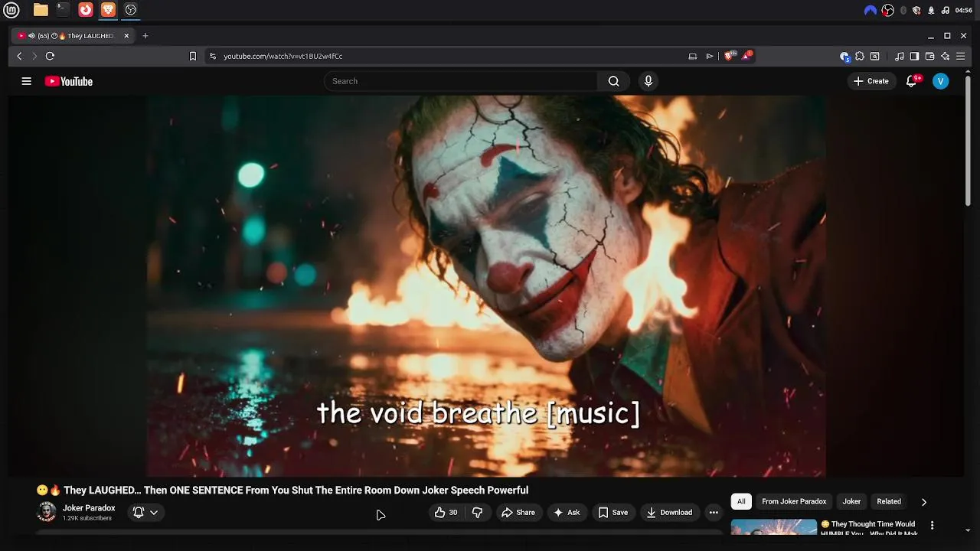Open the Joker Paradox channel avatar
This screenshot has width=980, height=551.
point(47,512)
